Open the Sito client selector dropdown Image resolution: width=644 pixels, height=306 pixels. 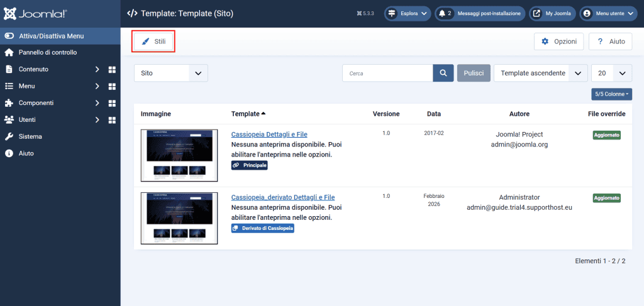tap(171, 73)
